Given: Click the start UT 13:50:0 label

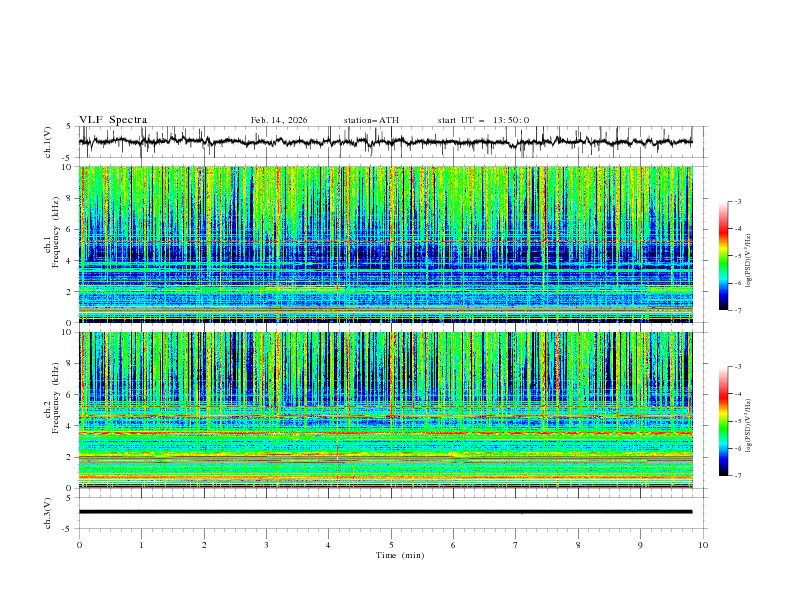Looking at the screenshot, I should click(x=483, y=120).
